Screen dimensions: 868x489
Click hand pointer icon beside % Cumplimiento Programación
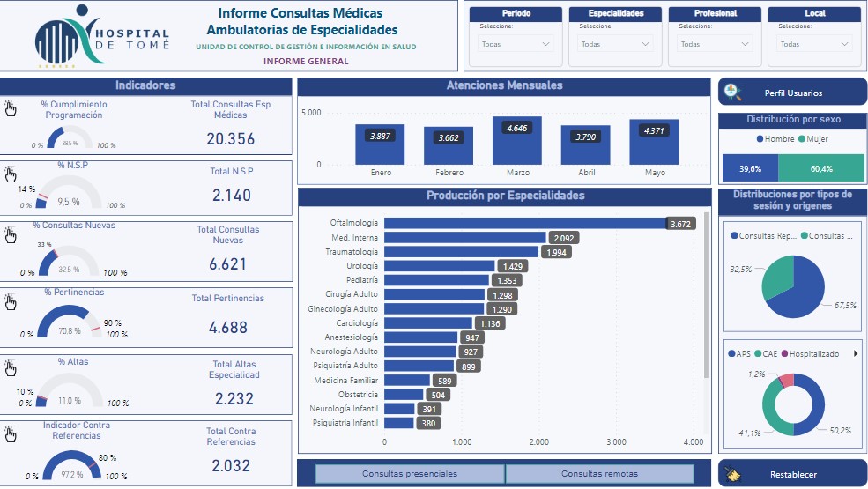[11, 107]
